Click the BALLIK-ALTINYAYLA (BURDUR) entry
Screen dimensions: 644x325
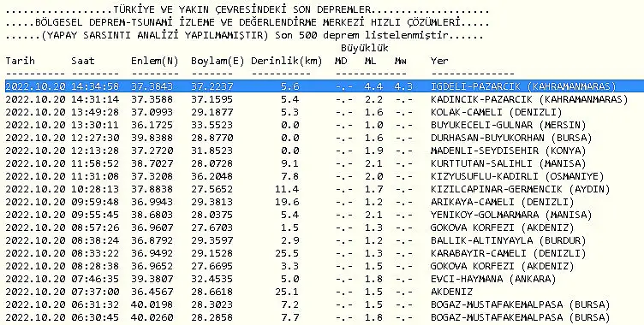(509, 240)
